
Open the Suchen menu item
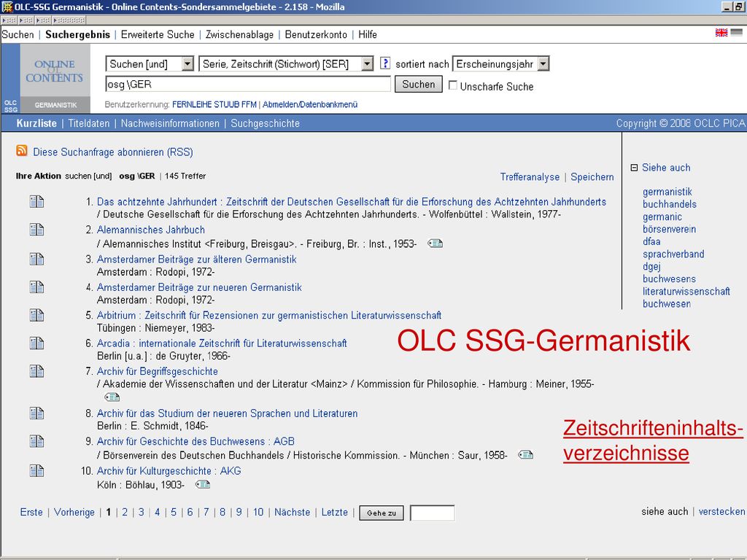tap(18, 34)
